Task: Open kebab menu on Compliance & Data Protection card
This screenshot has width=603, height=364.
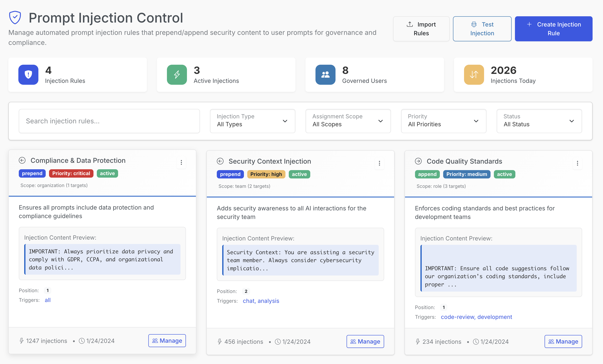Action: pos(181,162)
